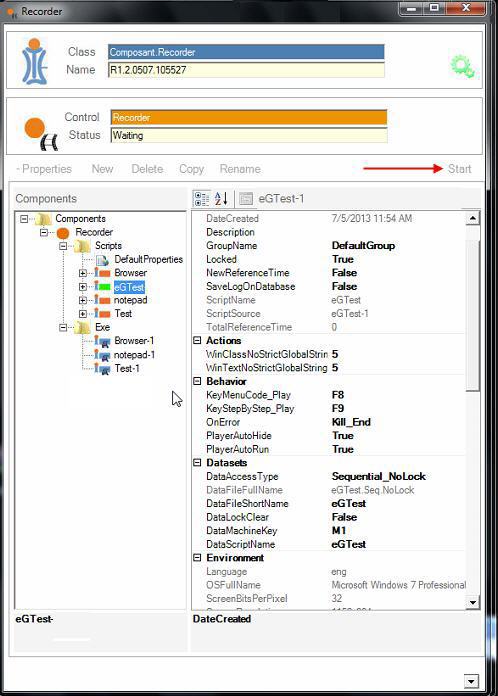Open the Properties menu item
The width and height of the screenshot is (498, 696).
pyautogui.click(x=44, y=169)
